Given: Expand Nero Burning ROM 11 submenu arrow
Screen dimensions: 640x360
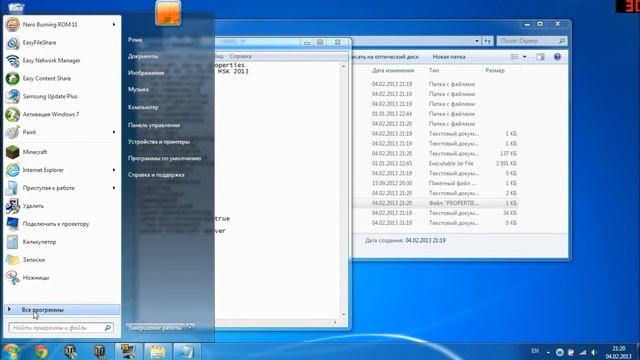Looking at the screenshot, I should 114,24.
